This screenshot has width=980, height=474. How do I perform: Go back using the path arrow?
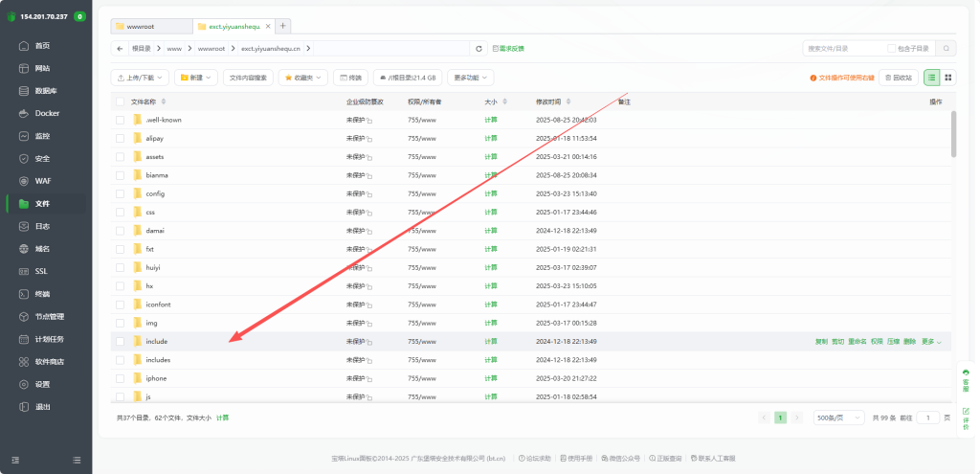tap(119, 48)
